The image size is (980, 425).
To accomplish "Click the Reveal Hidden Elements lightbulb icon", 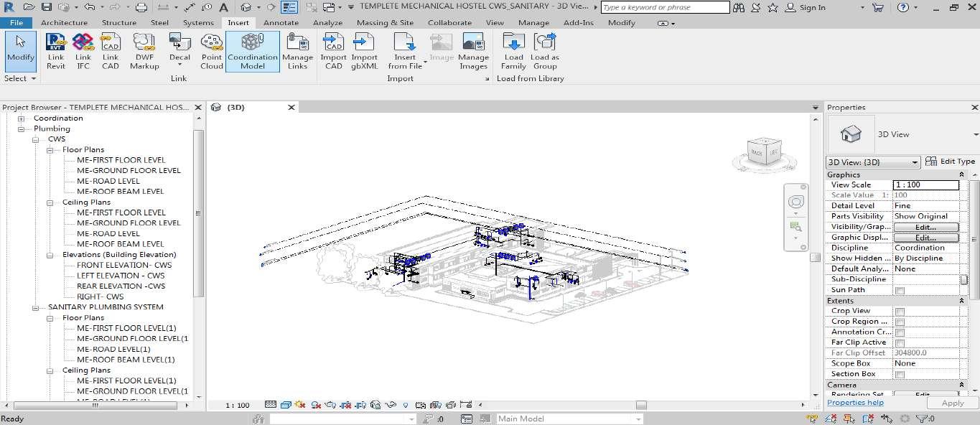I will (406, 405).
